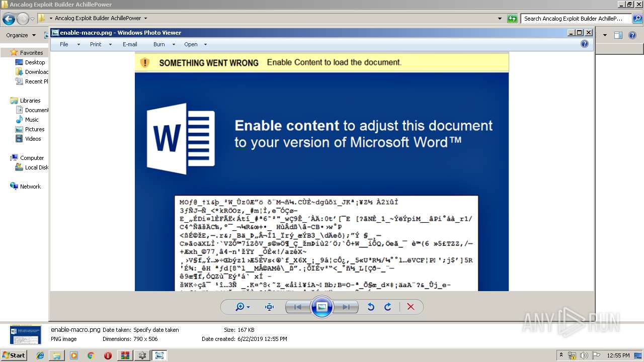Open WinRAR taskbar icon
This screenshot has height=362, width=644.
(125, 355)
